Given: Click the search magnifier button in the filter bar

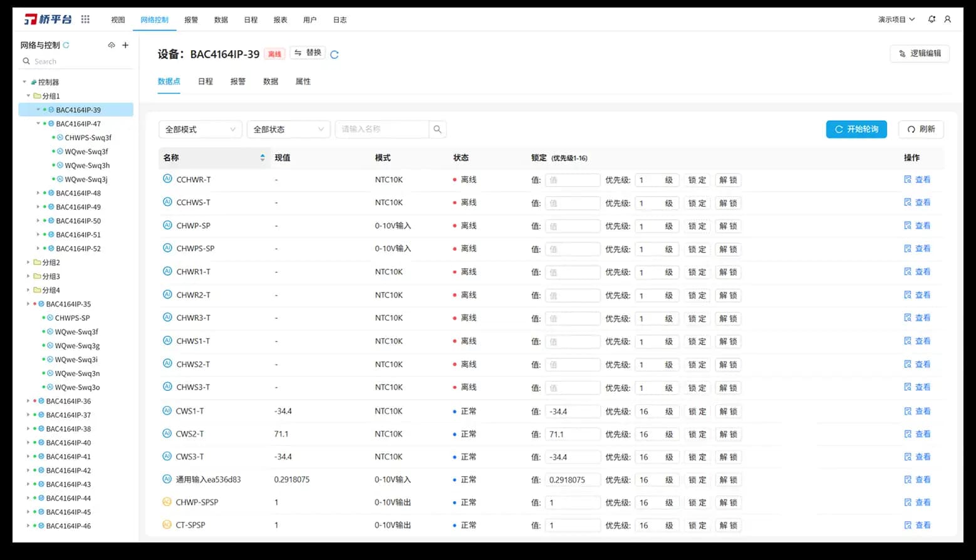Looking at the screenshot, I should pos(437,129).
